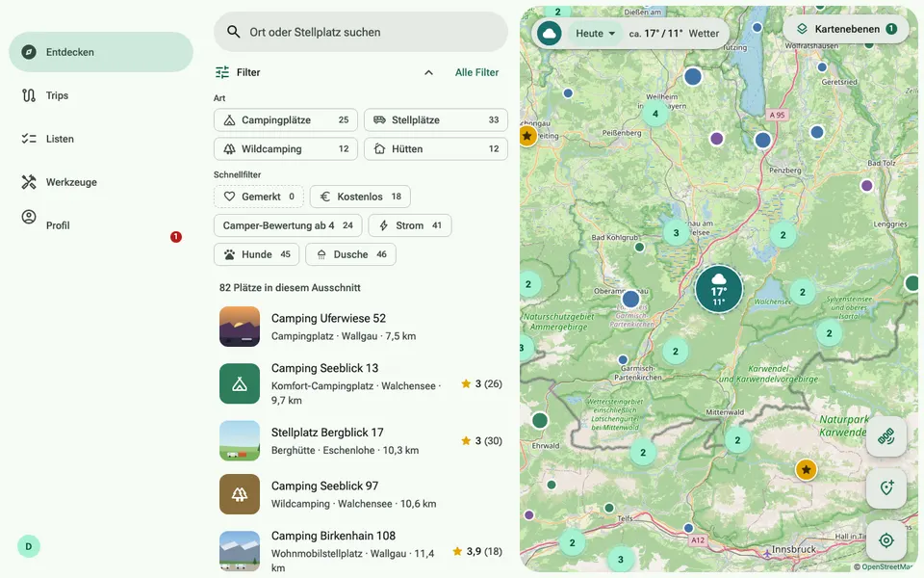Toggle the Dusche quick filter
Screen dimensions: 924x578
tap(350, 254)
